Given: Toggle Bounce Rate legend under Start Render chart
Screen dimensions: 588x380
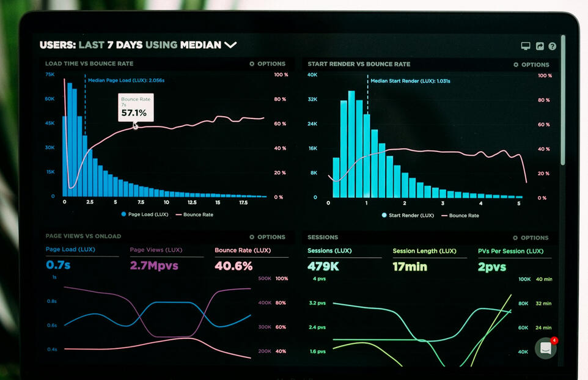Looking at the screenshot, I should (460, 216).
